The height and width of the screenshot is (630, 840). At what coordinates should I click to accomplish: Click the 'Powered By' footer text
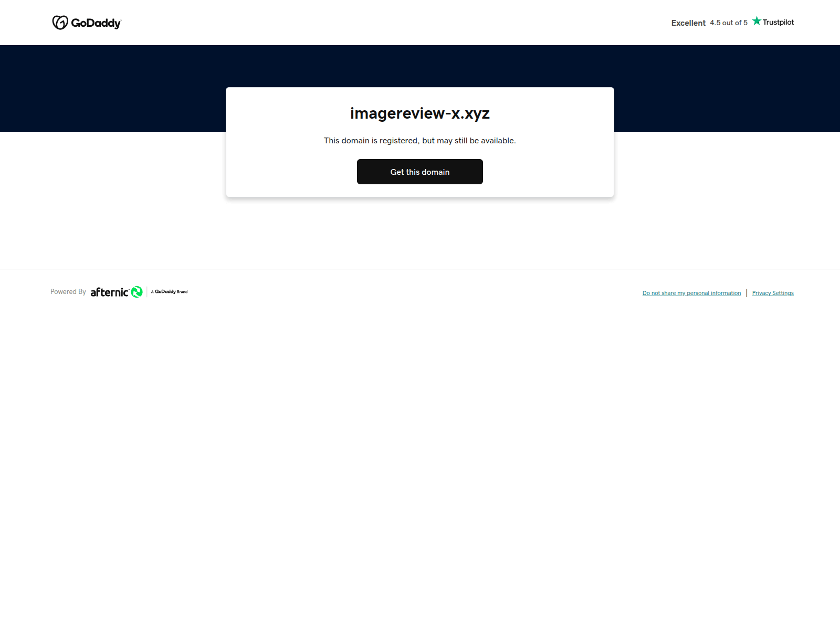click(x=68, y=292)
